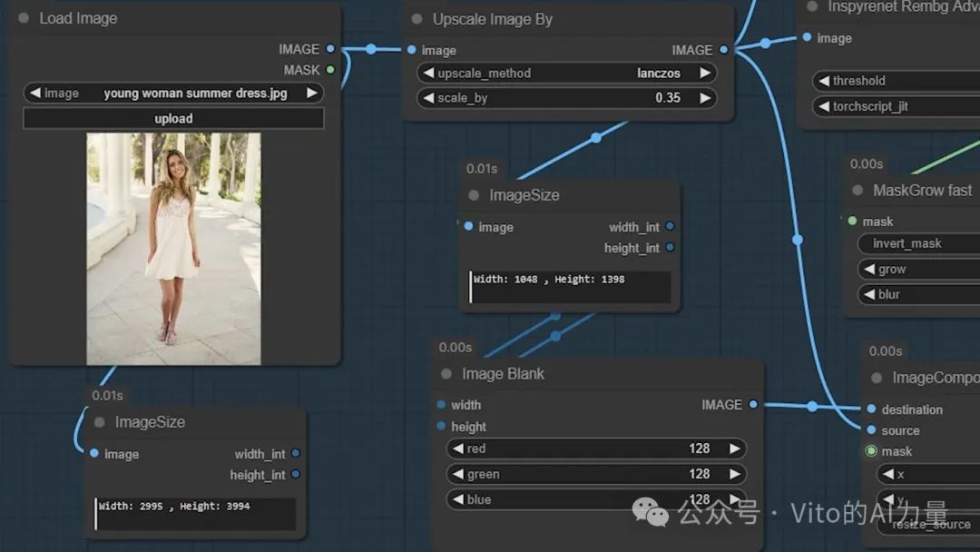Viewport: 980px width, 552px height.
Task: Click the width_int output socket of upper ImageSize
Action: coord(670,226)
